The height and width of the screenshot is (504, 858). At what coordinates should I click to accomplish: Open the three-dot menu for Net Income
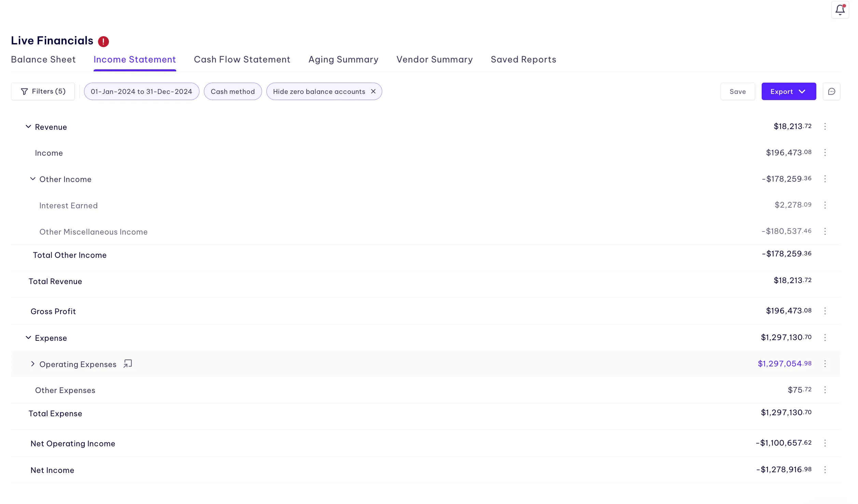pyautogui.click(x=825, y=470)
